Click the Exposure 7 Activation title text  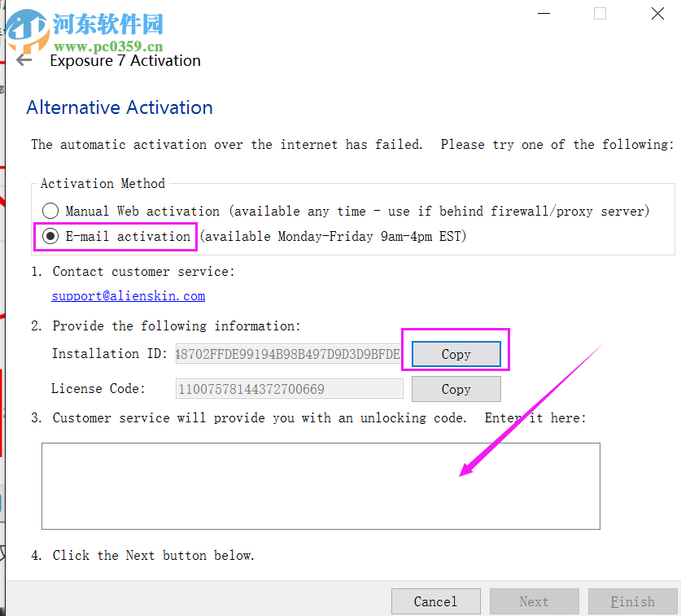[x=125, y=61]
